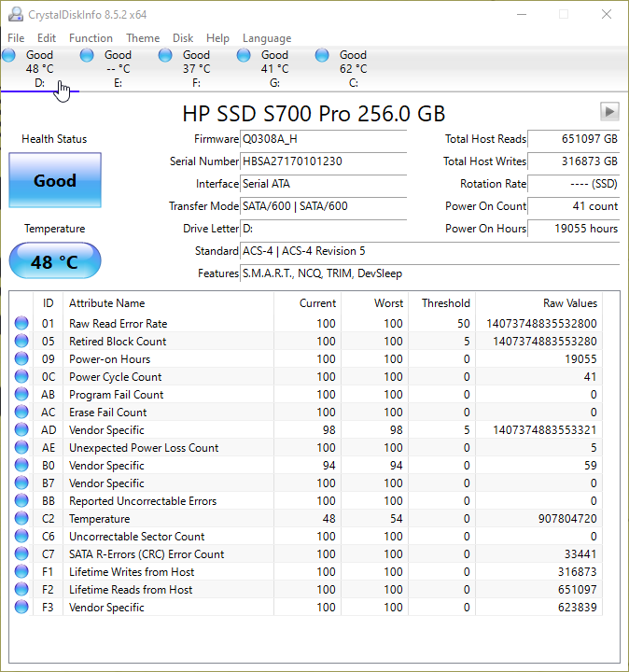Open the Function menu

pos(91,38)
